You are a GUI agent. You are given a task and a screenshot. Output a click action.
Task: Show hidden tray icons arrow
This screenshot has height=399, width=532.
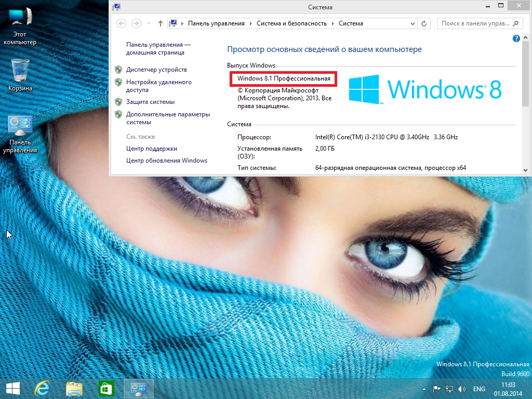[x=424, y=389]
